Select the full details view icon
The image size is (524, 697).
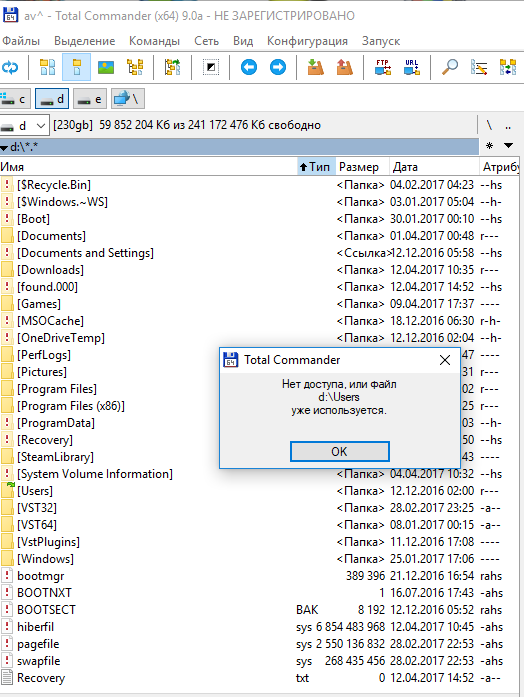coord(76,68)
